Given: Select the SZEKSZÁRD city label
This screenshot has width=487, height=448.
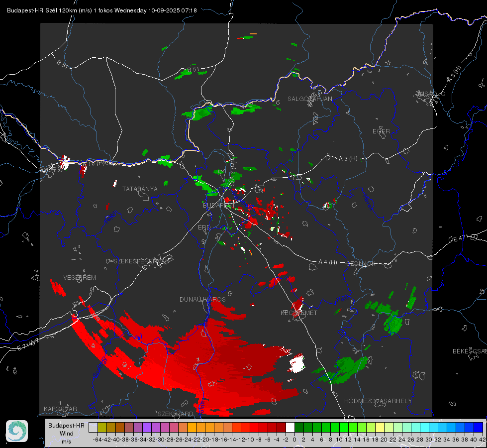Looking at the screenshot, I should pyautogui.click(x=176, y=414).
